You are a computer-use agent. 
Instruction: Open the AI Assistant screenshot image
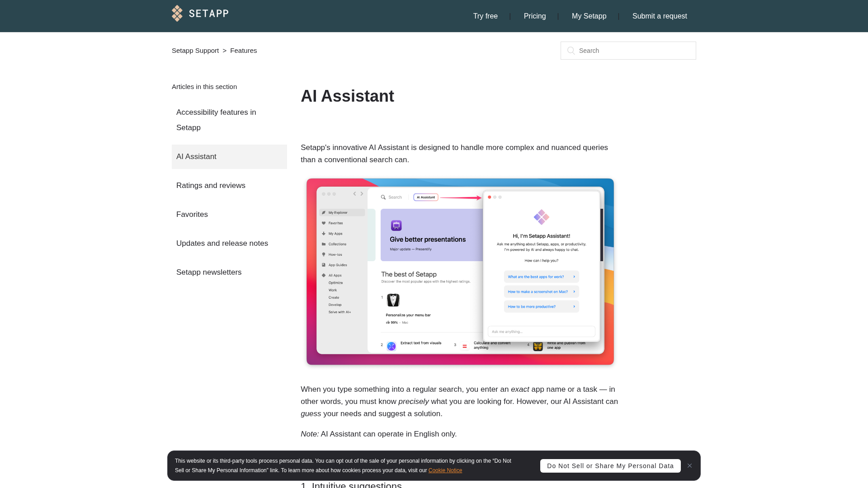(460, 272)
